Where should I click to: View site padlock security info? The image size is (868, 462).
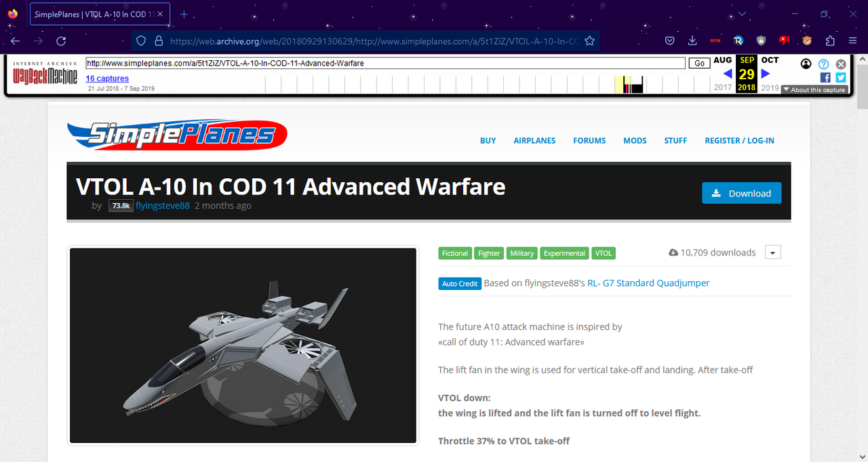point(159,41)
